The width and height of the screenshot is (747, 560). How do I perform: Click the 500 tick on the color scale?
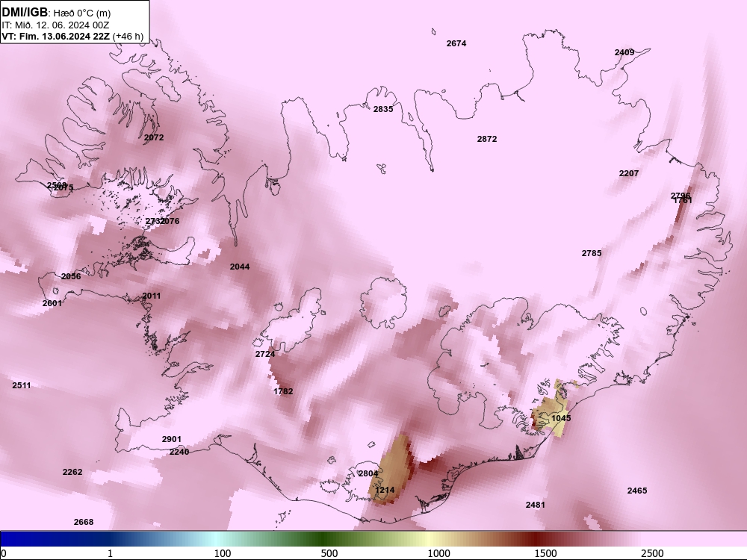[x=329, y=553]
